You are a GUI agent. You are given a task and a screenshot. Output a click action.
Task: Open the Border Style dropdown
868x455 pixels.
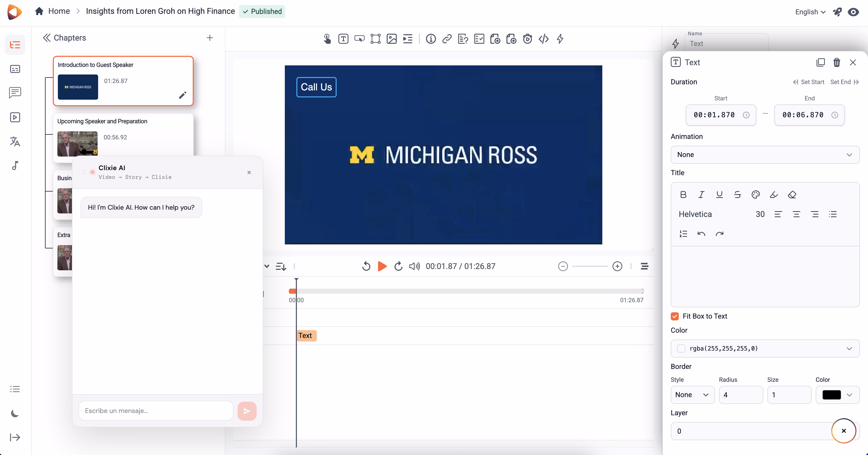(x=692, y=395)
